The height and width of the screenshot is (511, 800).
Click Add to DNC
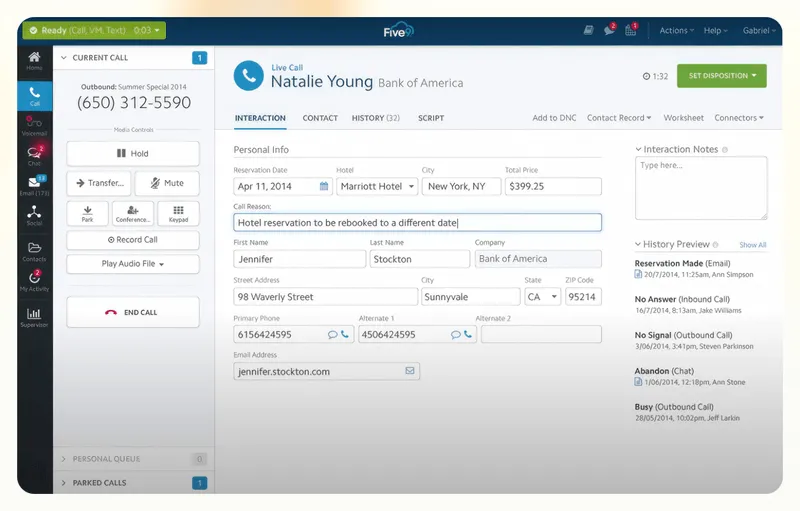[x=554, y=118]
